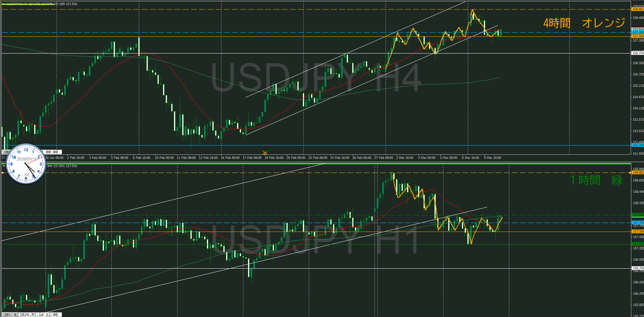Select the orange 157.564 price label on H4
This screenshot has width=644, height=317.
[x=637, y=36]
